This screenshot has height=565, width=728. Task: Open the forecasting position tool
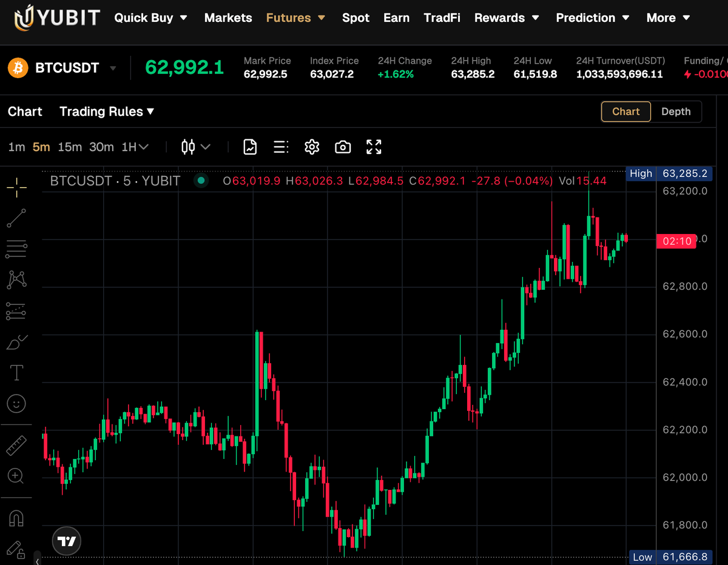[x=16, y=311]
